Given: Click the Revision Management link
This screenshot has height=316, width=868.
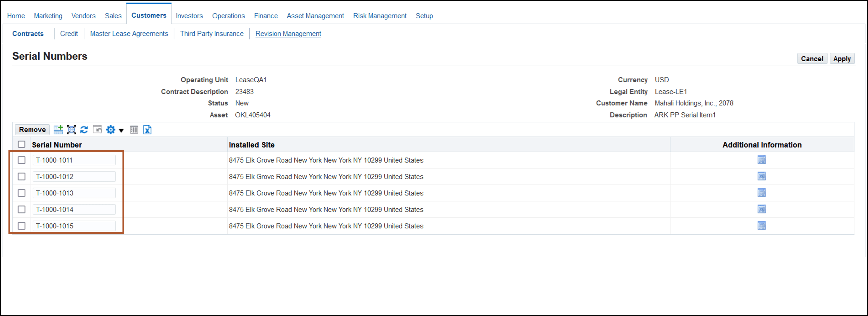Looking at the screenshot, I should click(288, 34).
